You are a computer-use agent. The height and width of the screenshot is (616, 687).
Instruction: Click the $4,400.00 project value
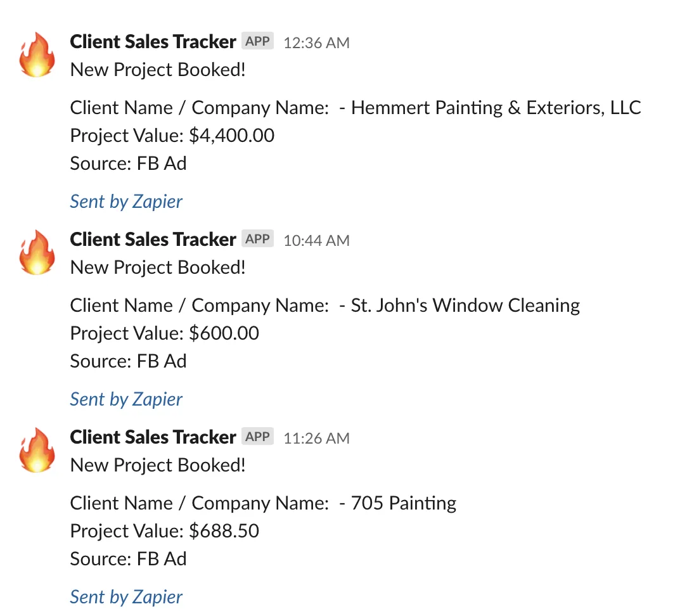(232, 136)
